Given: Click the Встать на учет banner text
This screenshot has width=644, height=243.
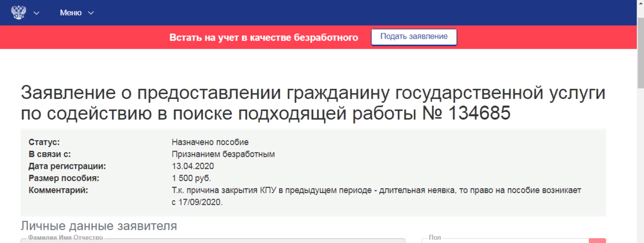Looking at the screenshot, I should pyautogui.click(x=264, y=37).
